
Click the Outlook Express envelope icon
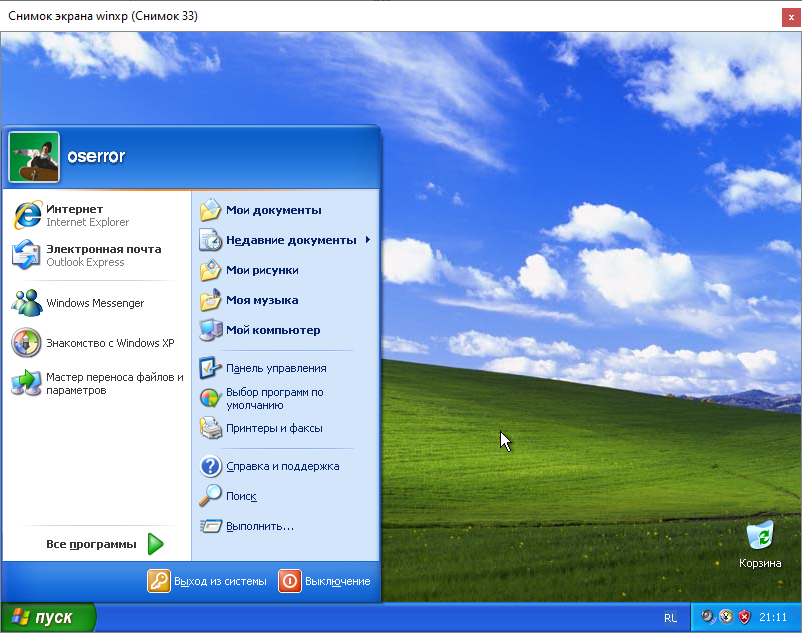tap(26, 255)
